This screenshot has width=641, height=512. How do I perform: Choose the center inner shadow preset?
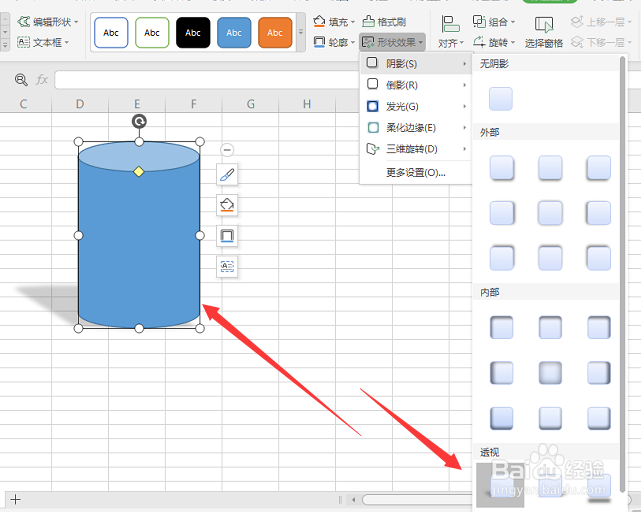click(550, 373)
